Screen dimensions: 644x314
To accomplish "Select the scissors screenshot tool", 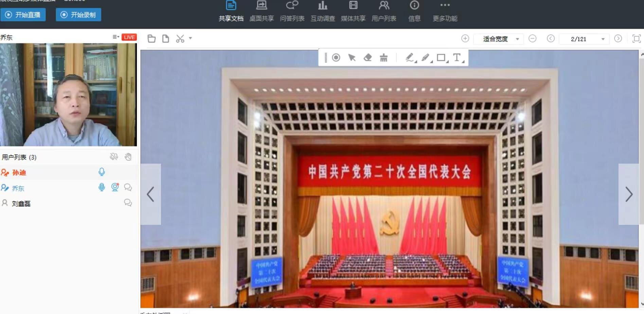I will (x=180, y=39).
